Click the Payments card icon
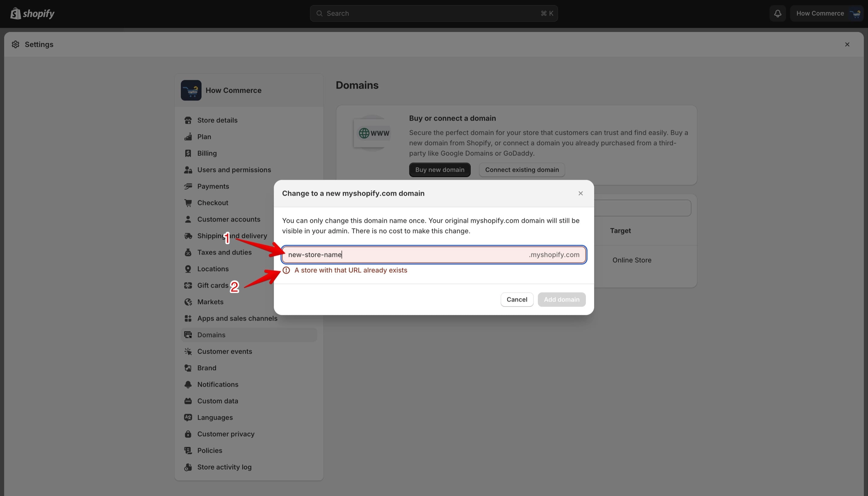This screenshot has height=496, width=868. pyautogui.click(x=188, y=186)
